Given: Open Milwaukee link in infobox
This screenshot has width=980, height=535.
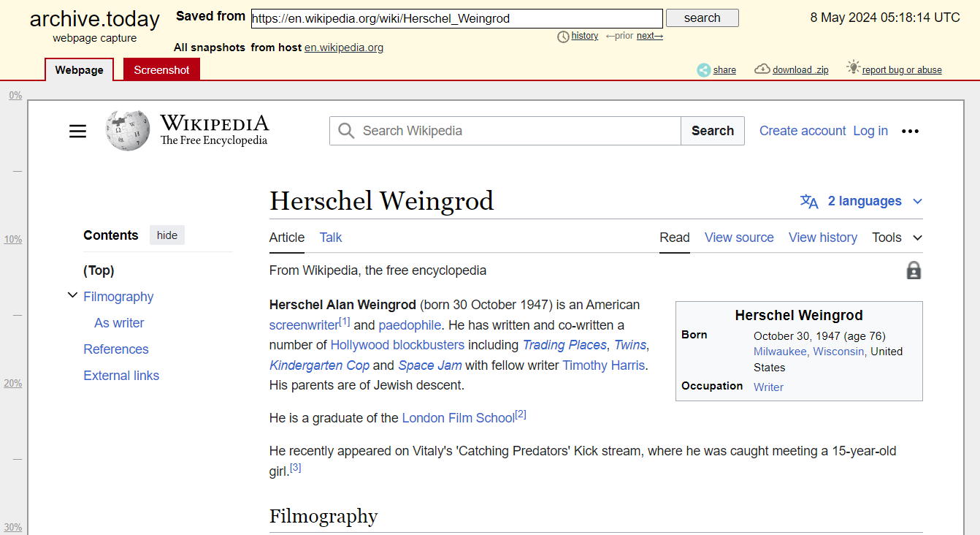Looking at the screenshot, I should (780, 352).
